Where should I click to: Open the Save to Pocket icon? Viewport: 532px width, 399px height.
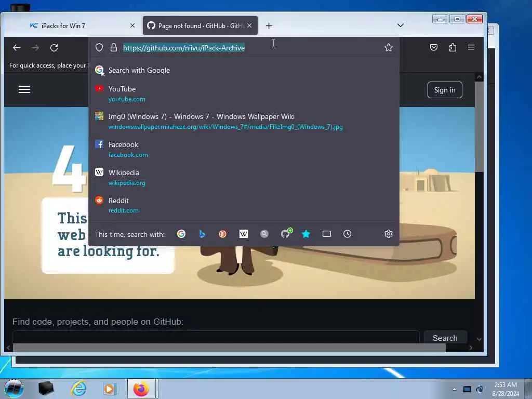(434, 47)
